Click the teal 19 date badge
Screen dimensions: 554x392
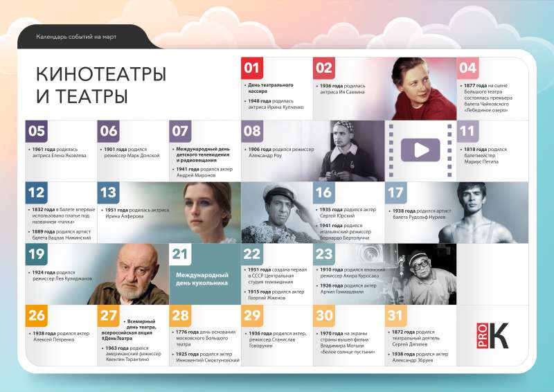tap(36, 254)
